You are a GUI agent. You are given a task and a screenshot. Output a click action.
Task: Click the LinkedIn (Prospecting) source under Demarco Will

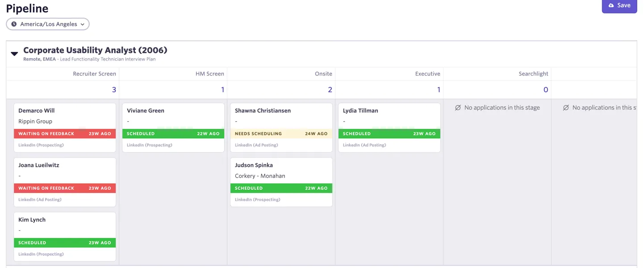(41, 145)
